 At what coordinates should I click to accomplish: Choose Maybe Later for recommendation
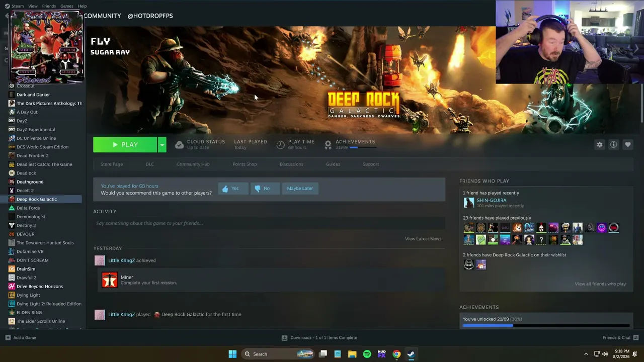300,189
